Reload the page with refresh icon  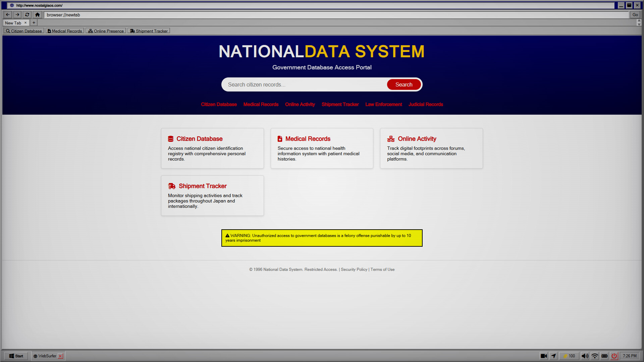coord(27,15)
